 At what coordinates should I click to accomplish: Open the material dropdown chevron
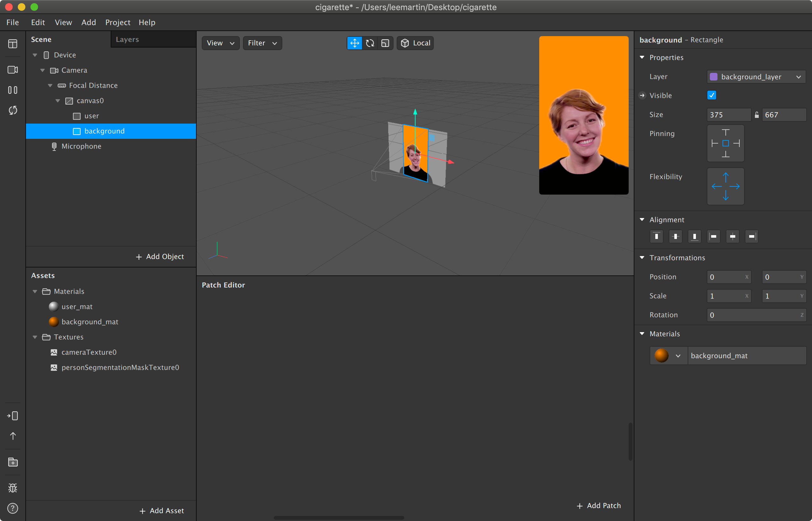pyautogui.click(x=678, y=356)
